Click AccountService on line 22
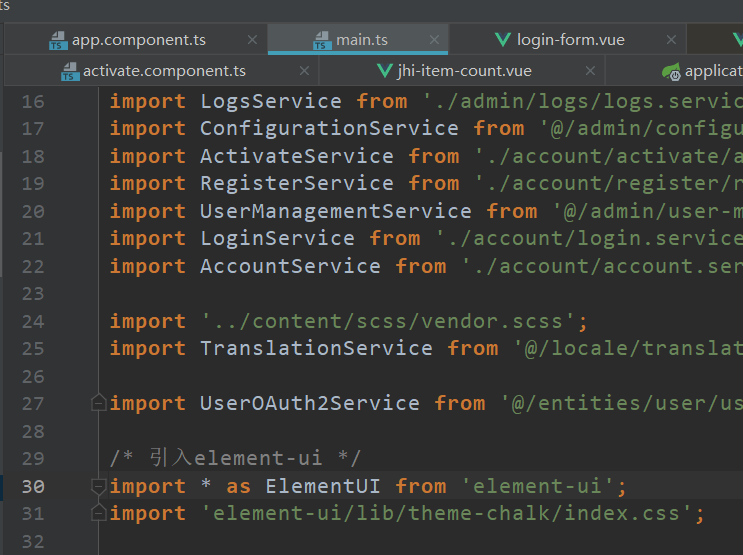743x555 pixels. pyautogui.click(x=290, y=266)
